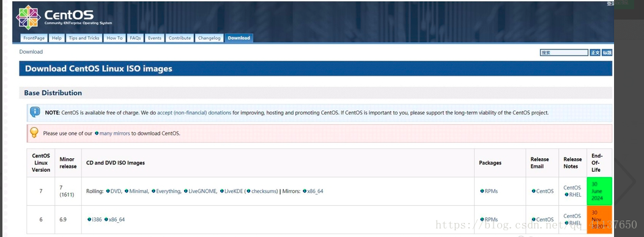Open the Help tab

point(57,38)
